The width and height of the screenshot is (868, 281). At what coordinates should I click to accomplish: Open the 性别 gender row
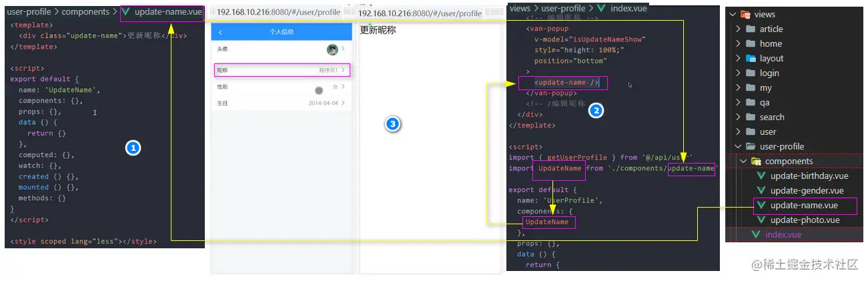[x=282, y=87]
